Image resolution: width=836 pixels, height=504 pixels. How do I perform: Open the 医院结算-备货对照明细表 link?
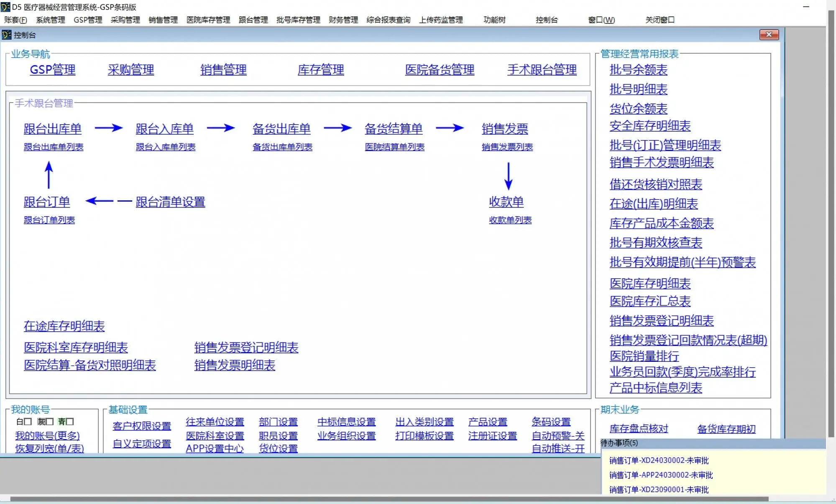pos(89,365)
